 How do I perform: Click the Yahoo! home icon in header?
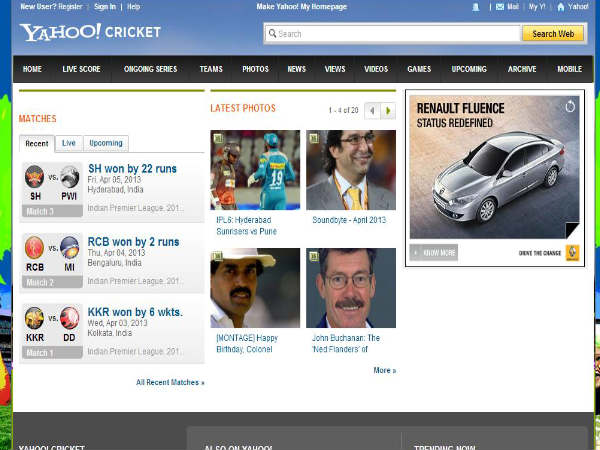(x=561, y=7)
